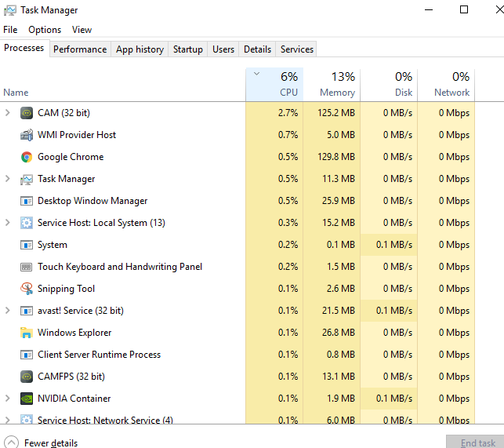
Task: Select the Desktop Window Manager process name
Action: [92, 201]
